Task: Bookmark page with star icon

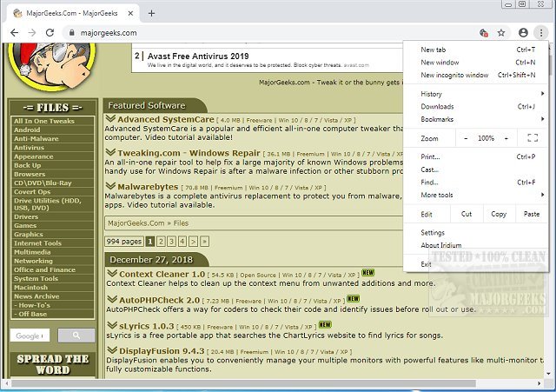Action: tap(501, 33)
